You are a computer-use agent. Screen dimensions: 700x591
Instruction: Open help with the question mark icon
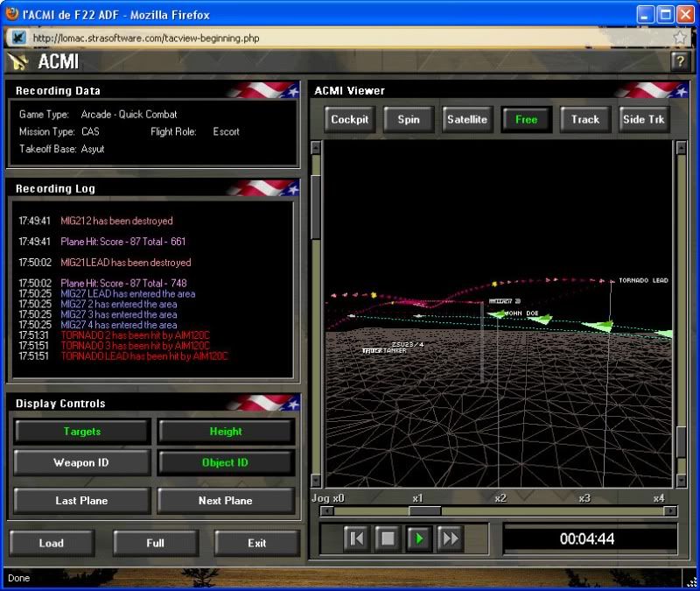click(x=678, y=61)
